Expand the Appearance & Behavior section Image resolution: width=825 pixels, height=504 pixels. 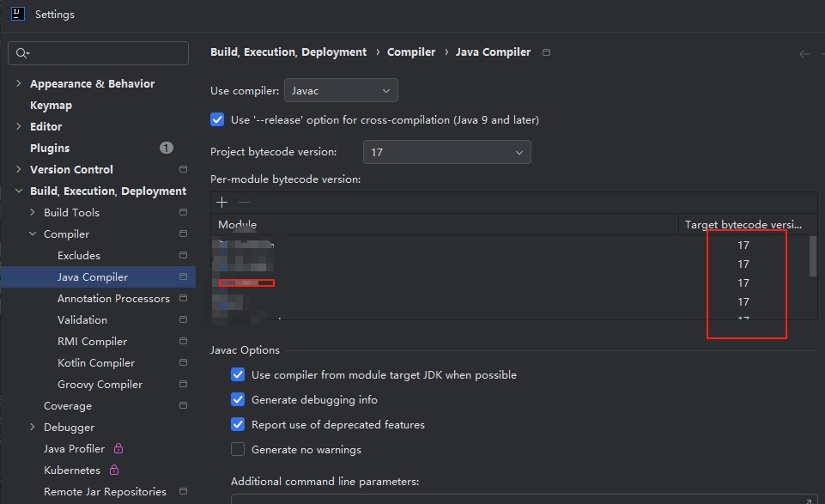19,83
